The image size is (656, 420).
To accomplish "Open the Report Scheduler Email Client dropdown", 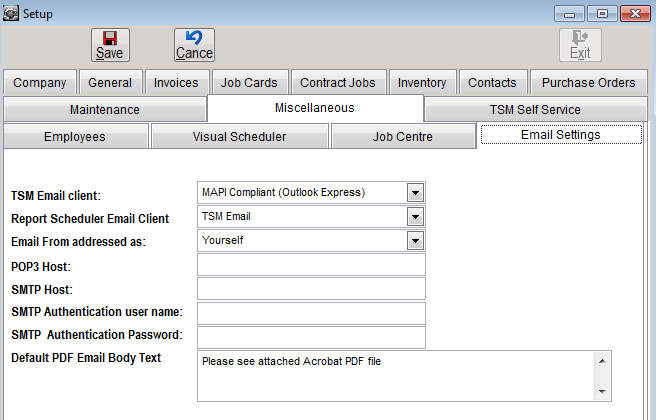I will [415, 216].
